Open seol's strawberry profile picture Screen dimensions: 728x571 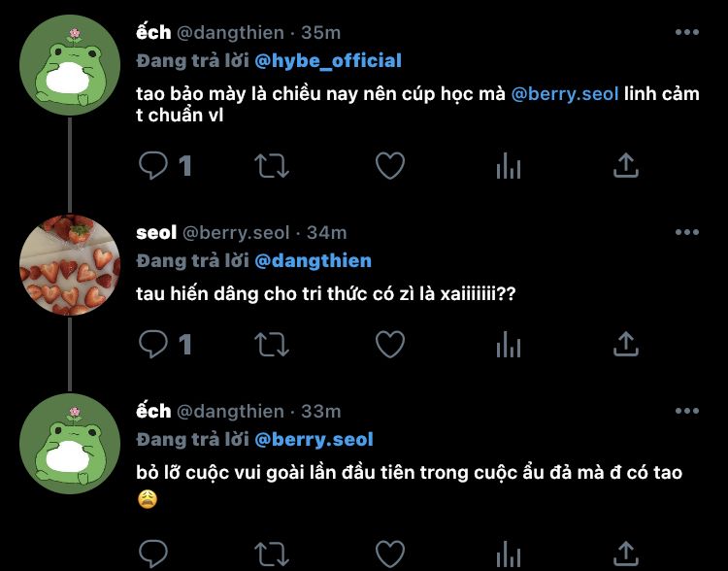[x=70, y=265]
